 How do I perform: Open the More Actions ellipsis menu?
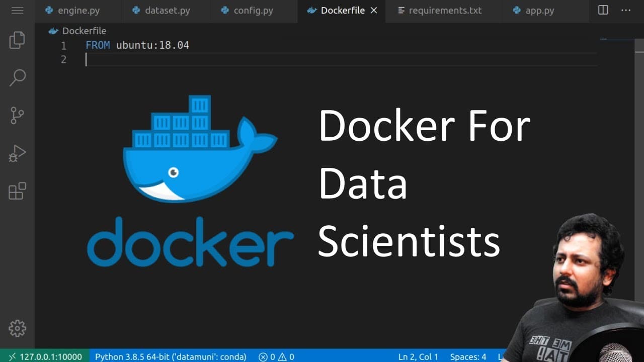pyautogui.click(x=626, y=10)
